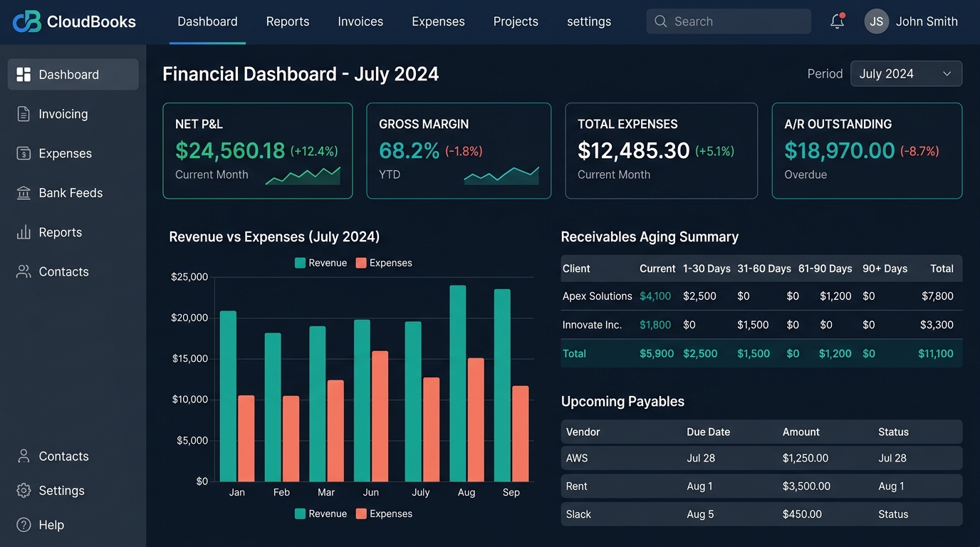Click the Sep expenses bar
The height and width of the screenshot is (547, 980).
(521, 434)
